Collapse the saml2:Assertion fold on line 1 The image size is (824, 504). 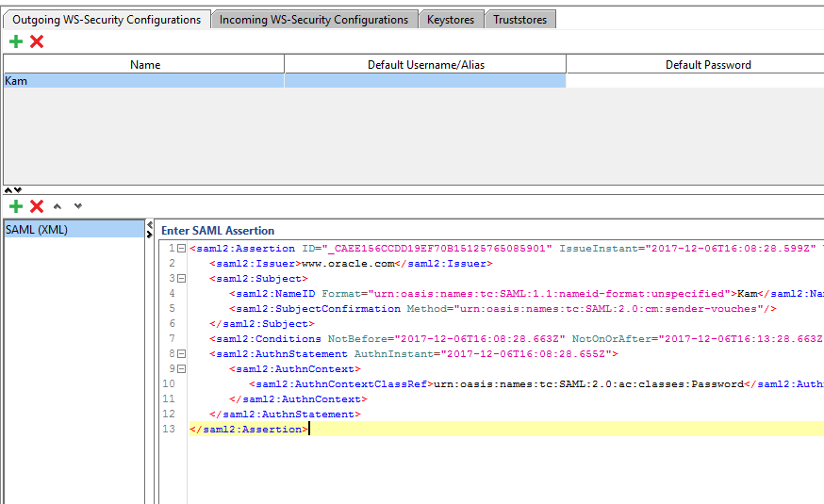[181, 249]
